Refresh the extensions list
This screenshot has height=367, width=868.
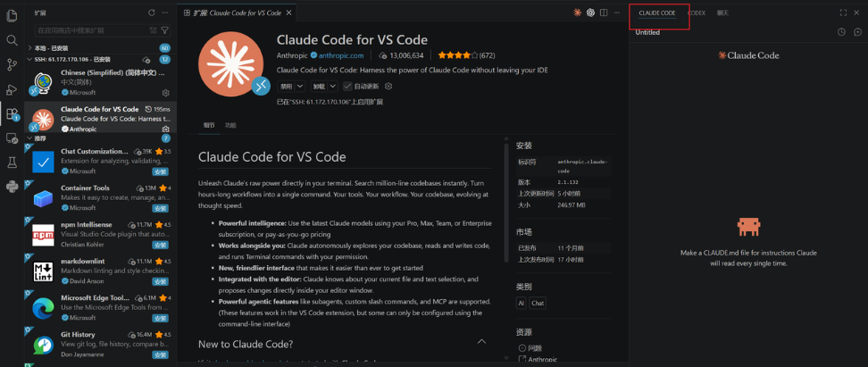[152, 13]
